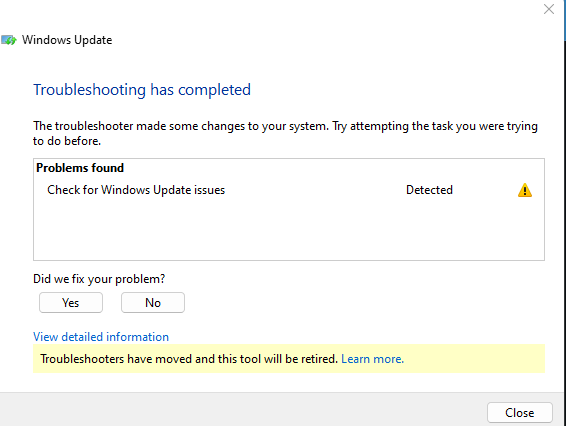Click the 'Troubleshooters have moved' notice text
The height and width of the screenshot is (426, 566).
pos(189,359)
